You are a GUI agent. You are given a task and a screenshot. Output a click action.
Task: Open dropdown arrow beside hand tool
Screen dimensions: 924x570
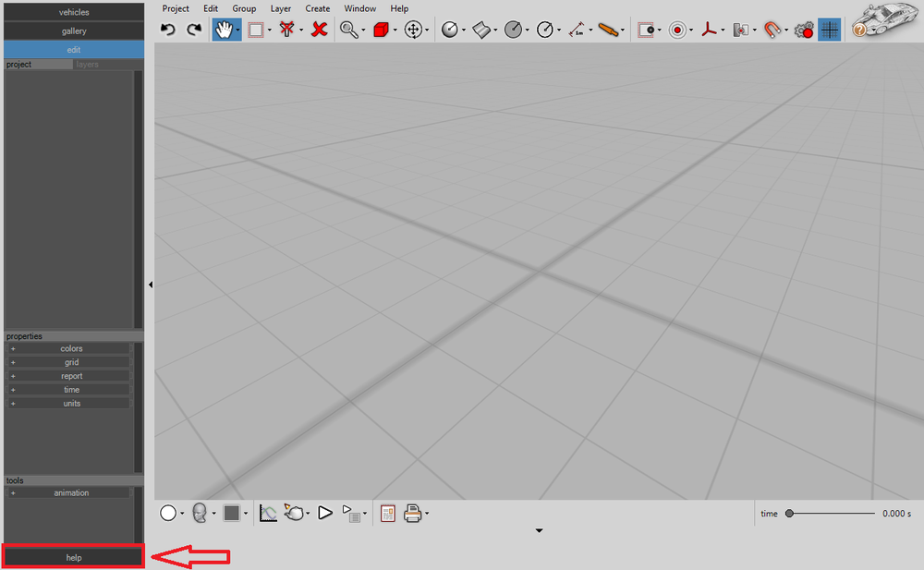(238, 30)
